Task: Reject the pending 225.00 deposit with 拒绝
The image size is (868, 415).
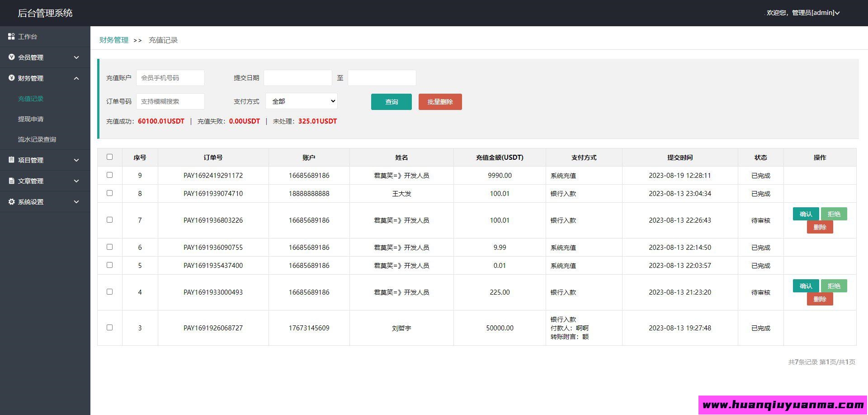Action: click(x=834, y=286)
